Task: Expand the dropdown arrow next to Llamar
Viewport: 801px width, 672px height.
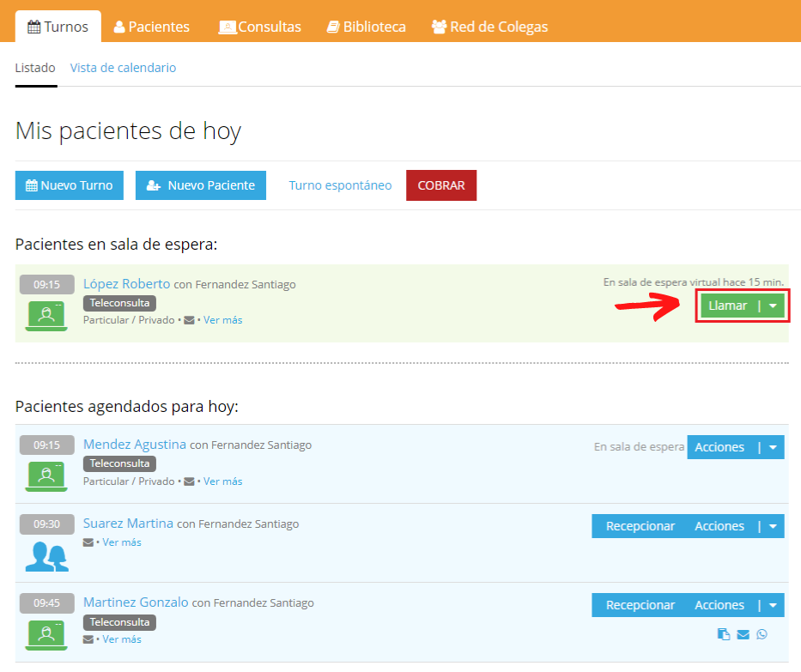Action: pyautogui.click(x=773, y=306)
